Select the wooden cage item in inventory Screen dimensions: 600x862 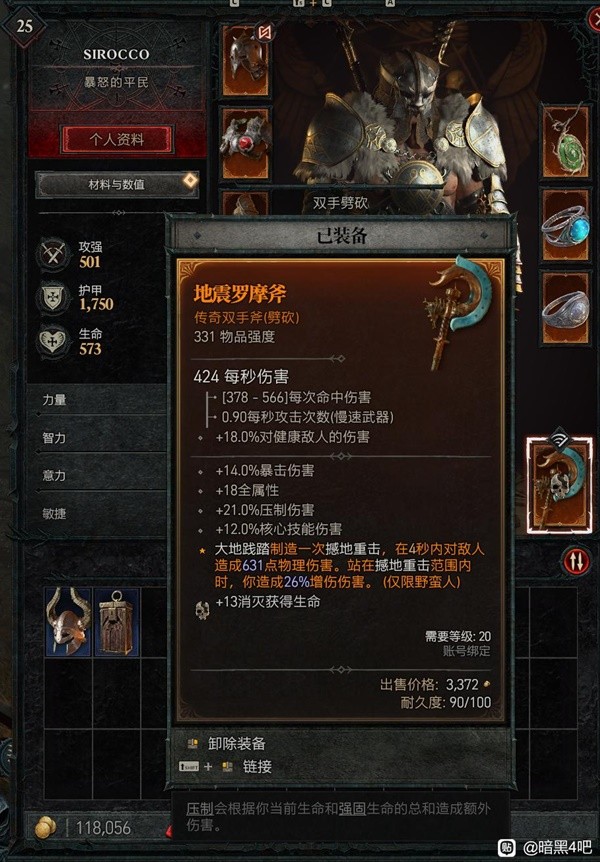pos(117,622)
